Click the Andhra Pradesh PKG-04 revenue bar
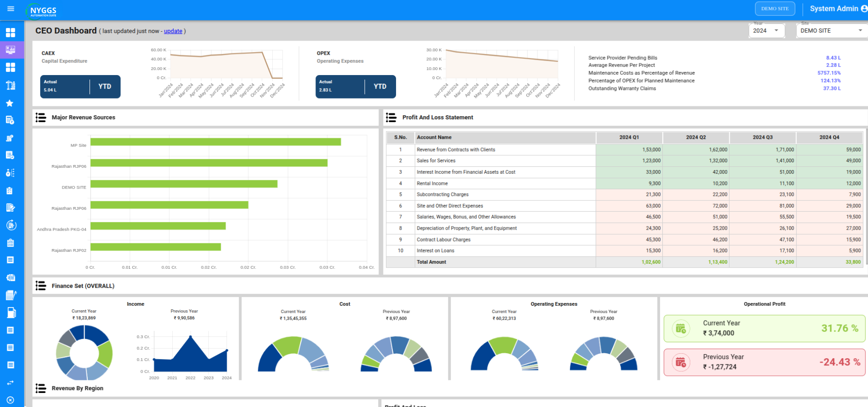868x407 pixels. point(158,226)
